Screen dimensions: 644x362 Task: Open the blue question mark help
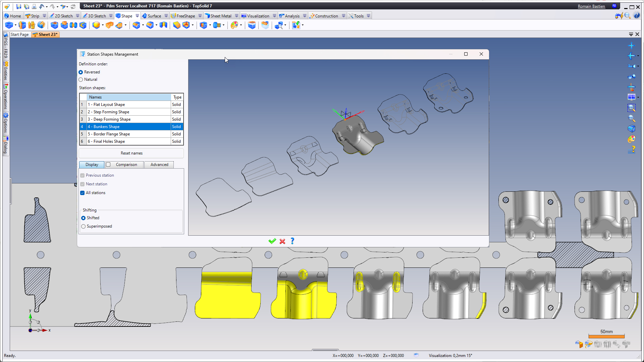[292, 241]
